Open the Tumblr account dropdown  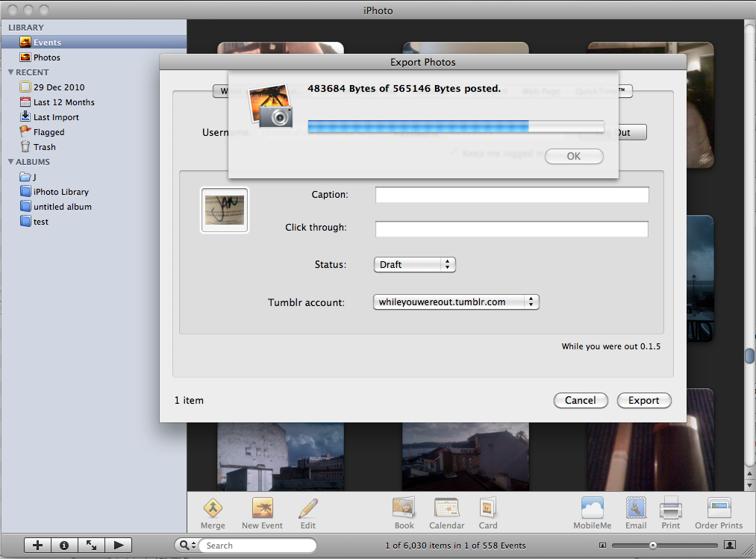tap(456, 302)
